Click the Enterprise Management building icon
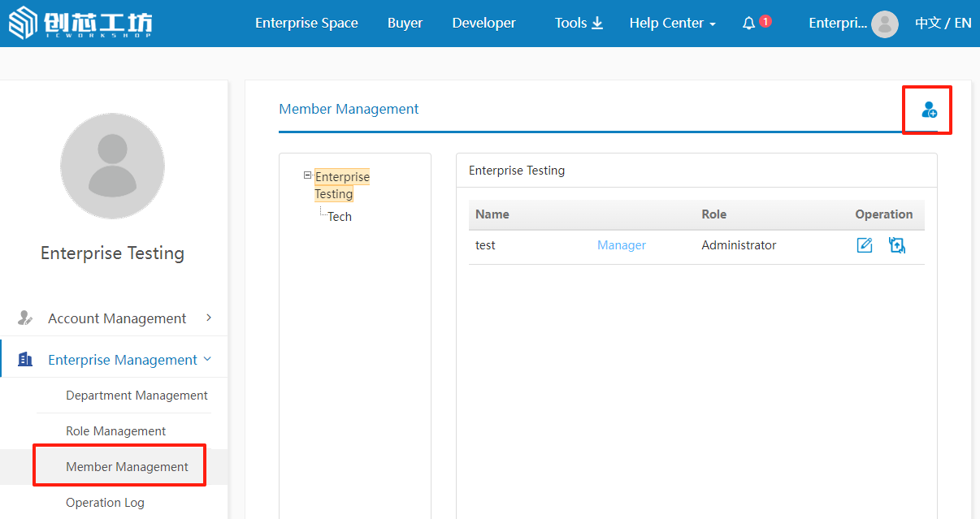This screenshot has width=980, height=519. (x=25, y=359)
